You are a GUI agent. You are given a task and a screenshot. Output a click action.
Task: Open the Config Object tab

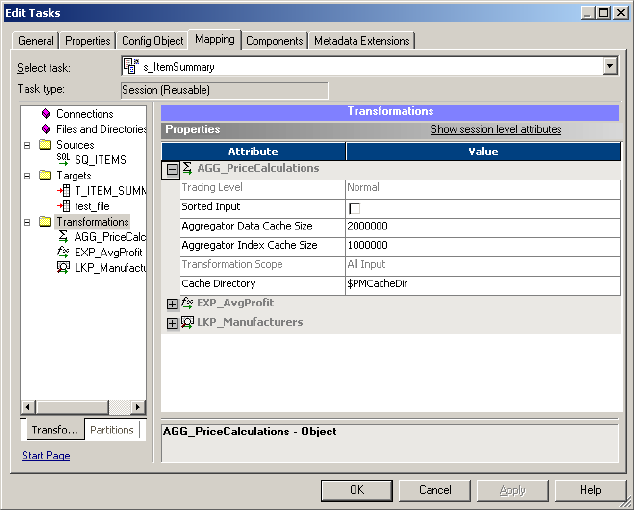tap(152, 41)
